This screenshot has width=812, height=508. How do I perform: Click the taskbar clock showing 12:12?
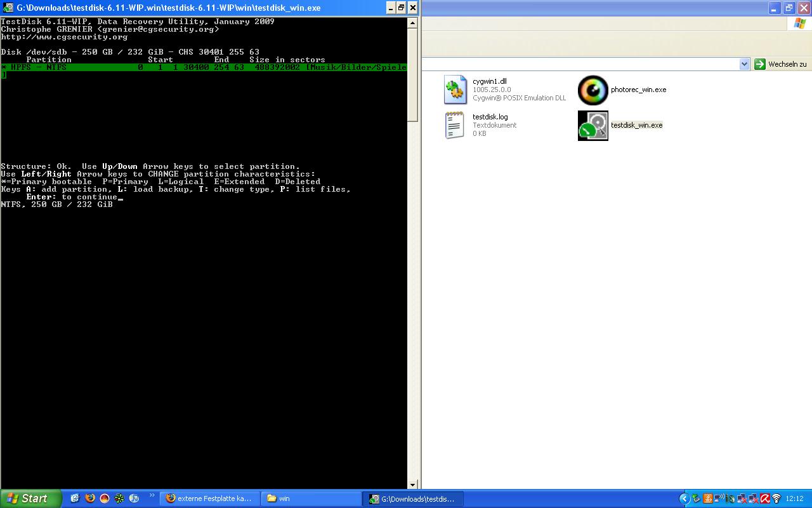[795, 498]
